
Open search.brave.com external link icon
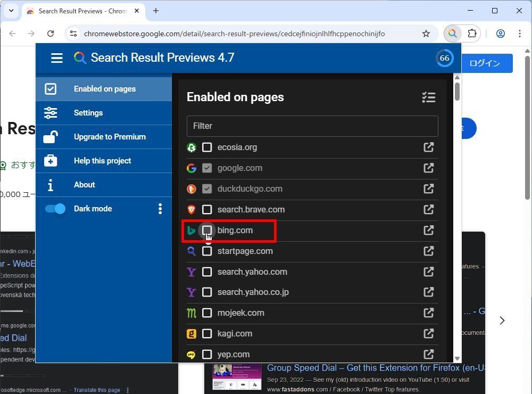[x=428, y=210]
